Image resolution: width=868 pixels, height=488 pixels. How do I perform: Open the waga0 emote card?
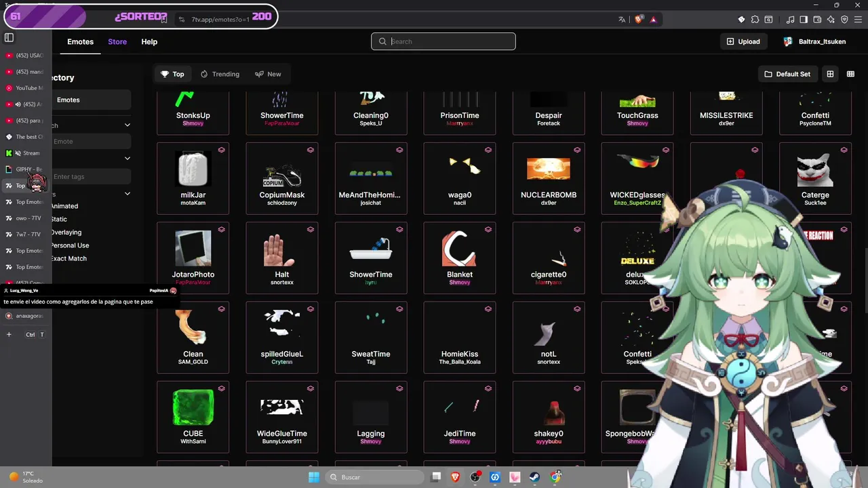(460, 178)
